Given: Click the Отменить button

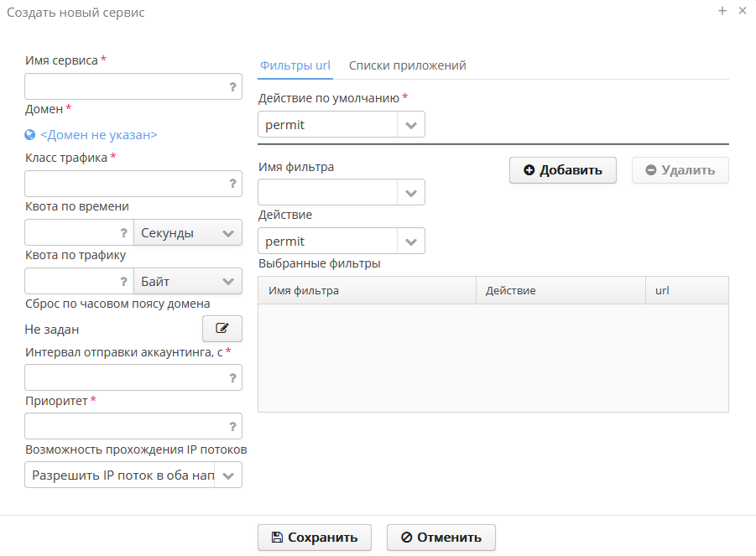Looking at the screenshot, I should pos(441,538).
